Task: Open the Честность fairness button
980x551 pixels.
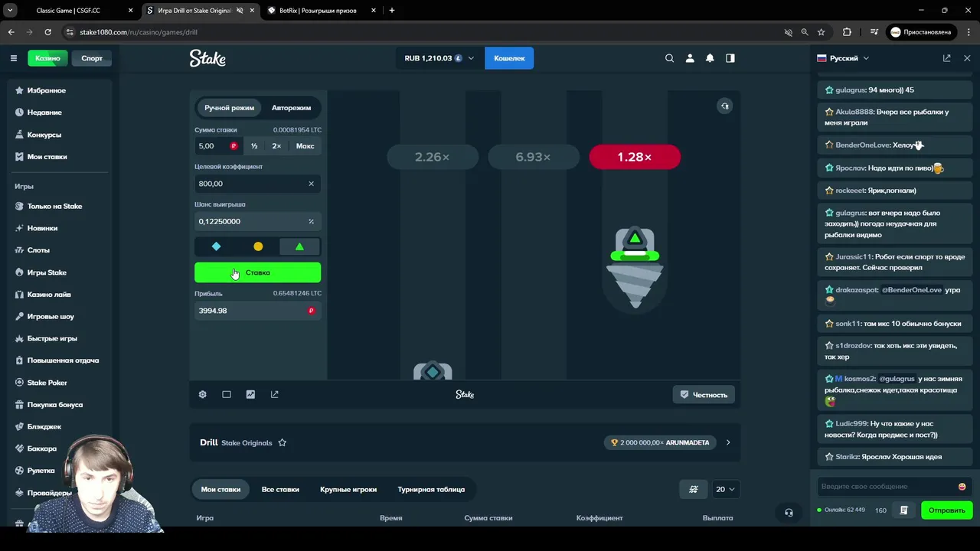Action: pyautogui.click(x=704, y=395)
